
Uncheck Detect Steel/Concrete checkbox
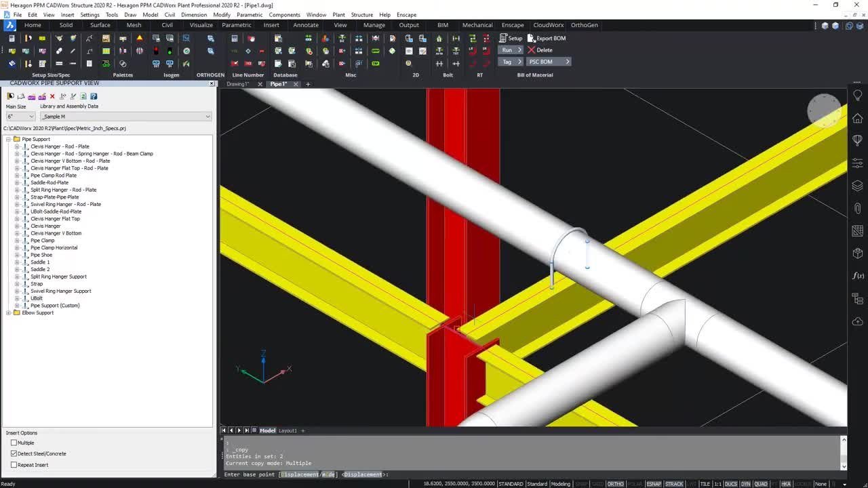(14, 453)
